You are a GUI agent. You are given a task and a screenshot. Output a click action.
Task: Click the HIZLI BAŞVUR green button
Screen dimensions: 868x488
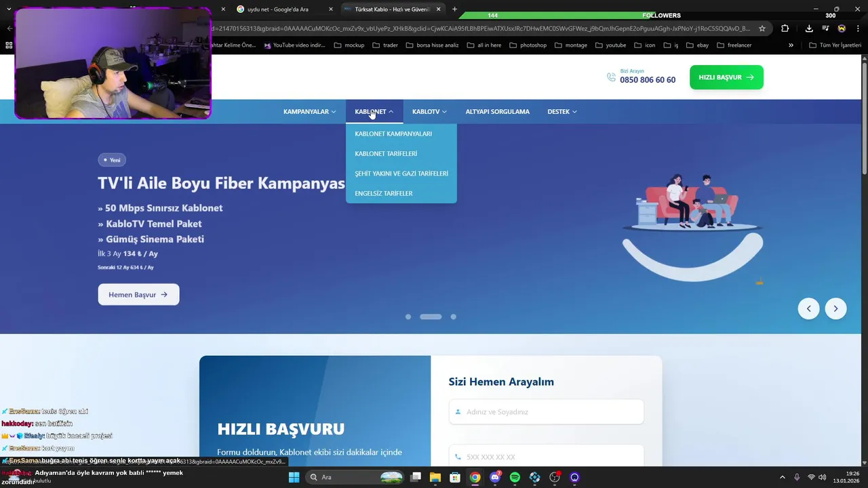coord(726,77)
